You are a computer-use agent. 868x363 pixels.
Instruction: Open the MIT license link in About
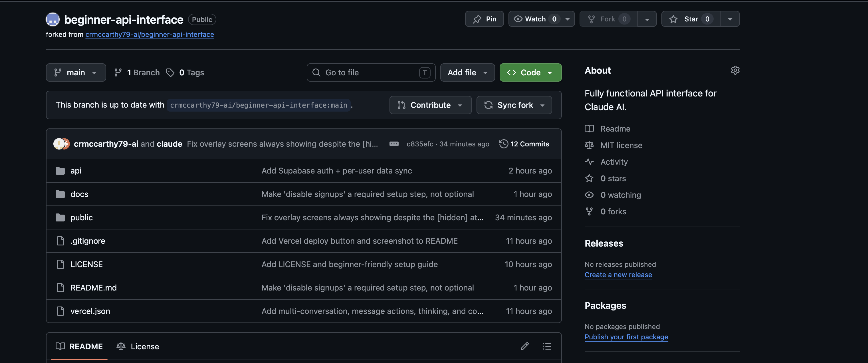click(621, 145)
